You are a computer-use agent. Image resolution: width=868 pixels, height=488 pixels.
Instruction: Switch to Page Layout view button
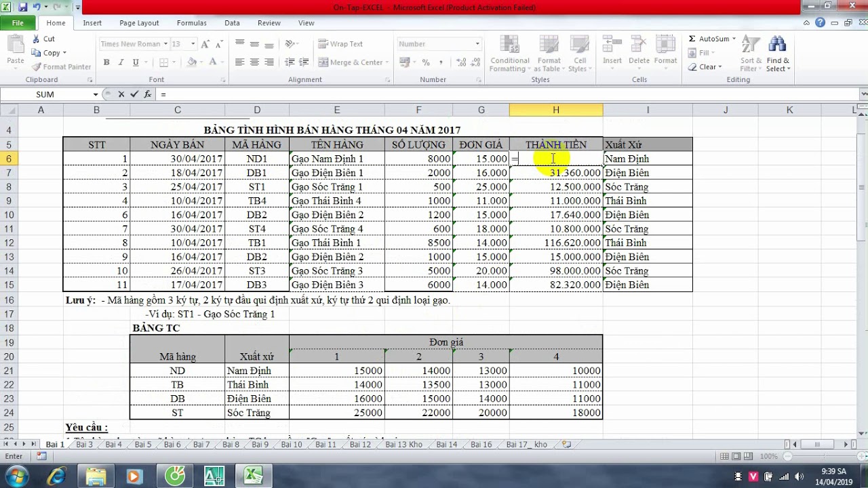point(736,457)
